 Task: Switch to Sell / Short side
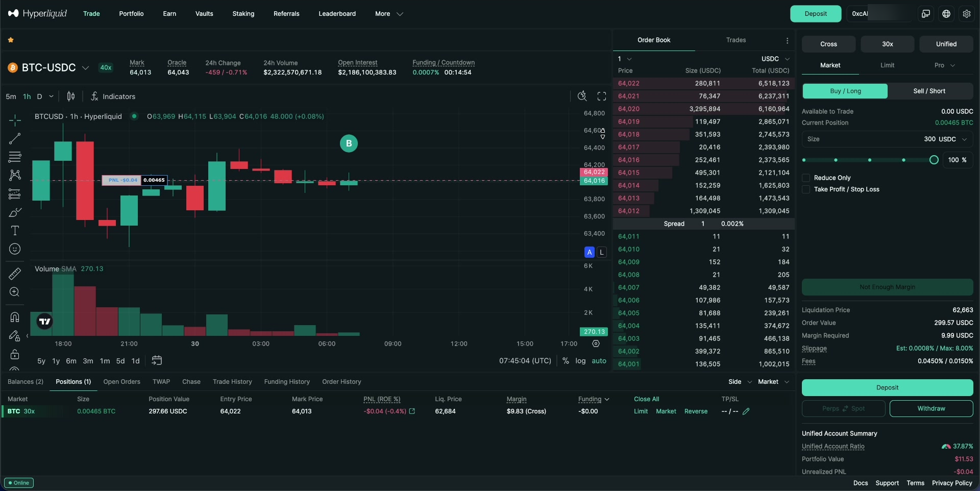coord(929,91)
